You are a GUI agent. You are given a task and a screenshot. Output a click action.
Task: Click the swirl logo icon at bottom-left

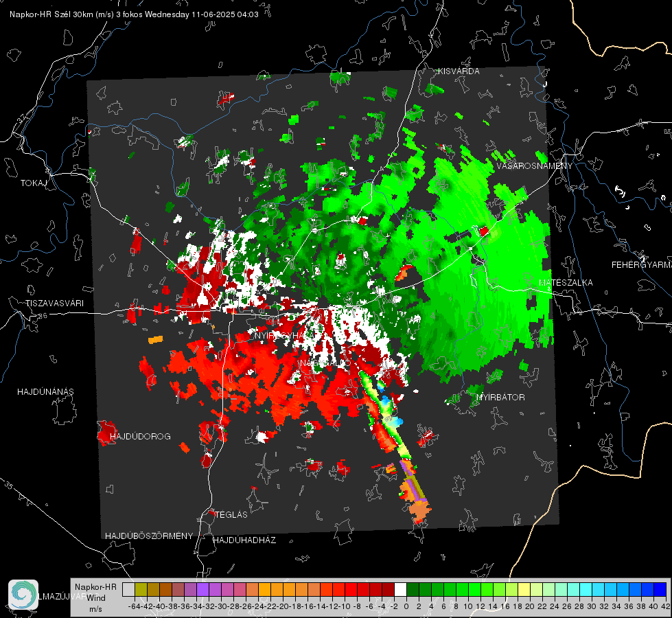pos(23,595)
